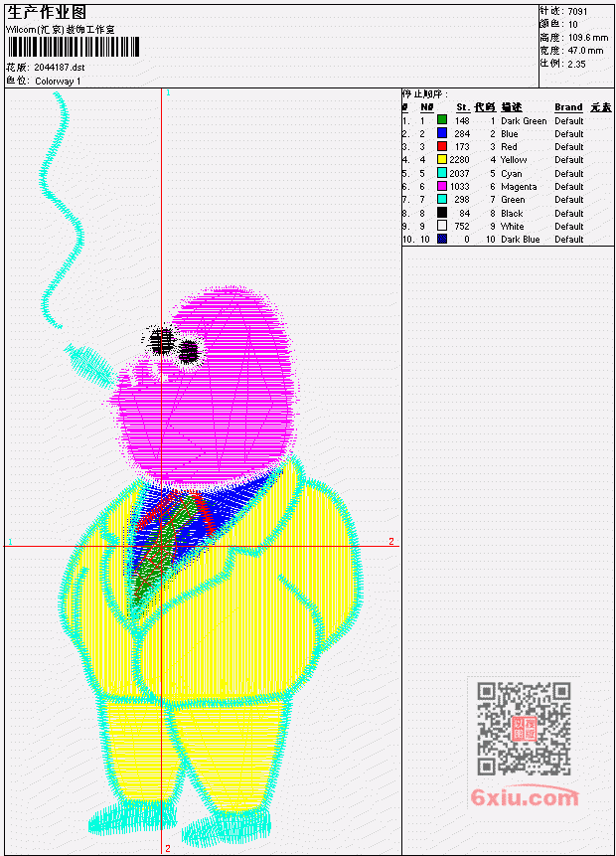Click the height value '109.6 mm'
616x856 pixels.
[587, 38]
